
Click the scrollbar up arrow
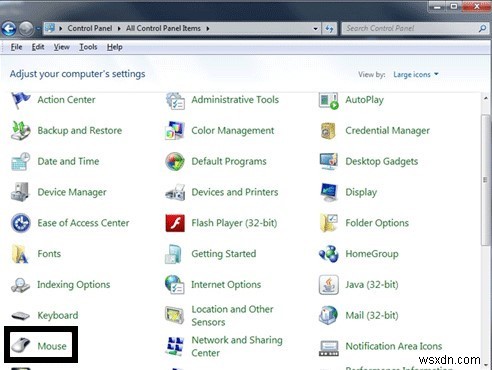pyautogui.click(x=485, y=98)
